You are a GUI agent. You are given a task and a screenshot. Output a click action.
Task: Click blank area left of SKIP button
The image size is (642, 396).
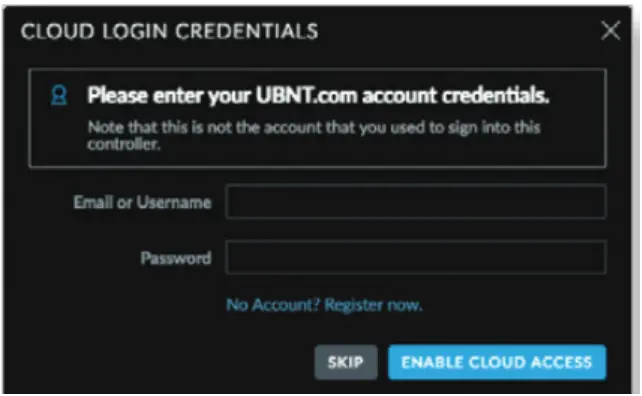coord(164,362)
